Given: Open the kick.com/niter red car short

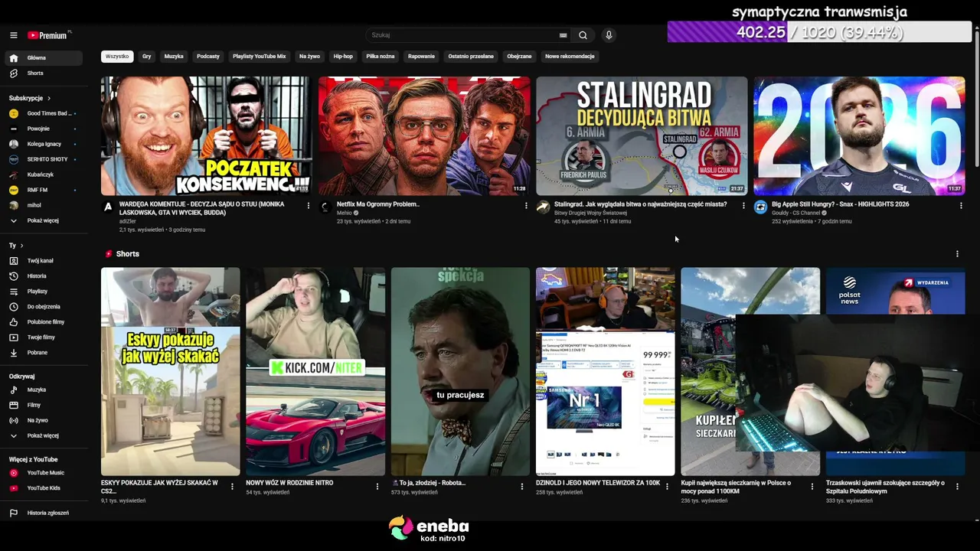Looking at the screenshot, I should [x=315, y=372].
